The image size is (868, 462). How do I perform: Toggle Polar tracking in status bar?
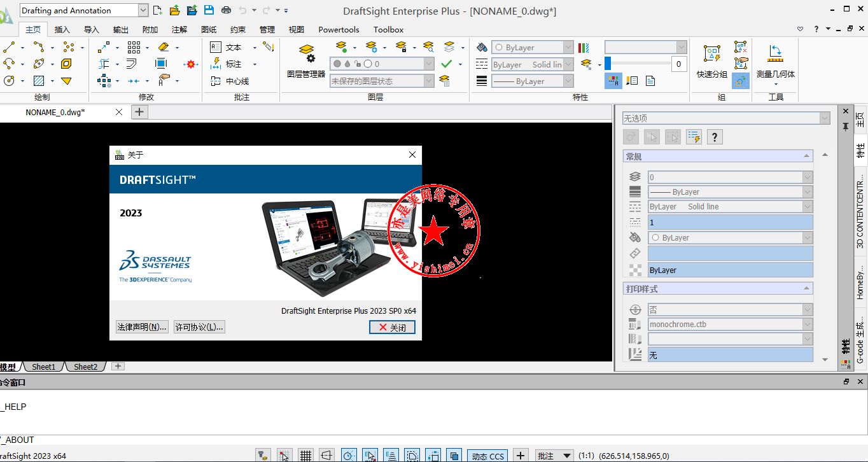pos(349,456)
